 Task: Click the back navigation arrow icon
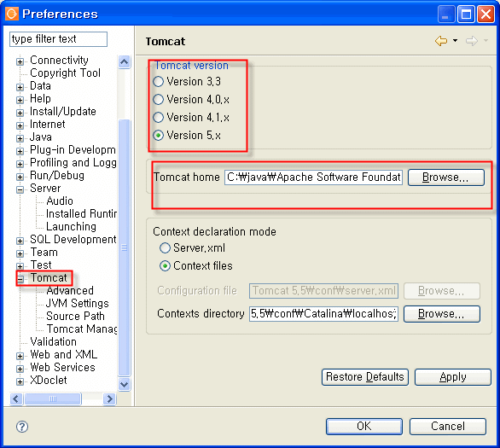(x=441, y=41)
